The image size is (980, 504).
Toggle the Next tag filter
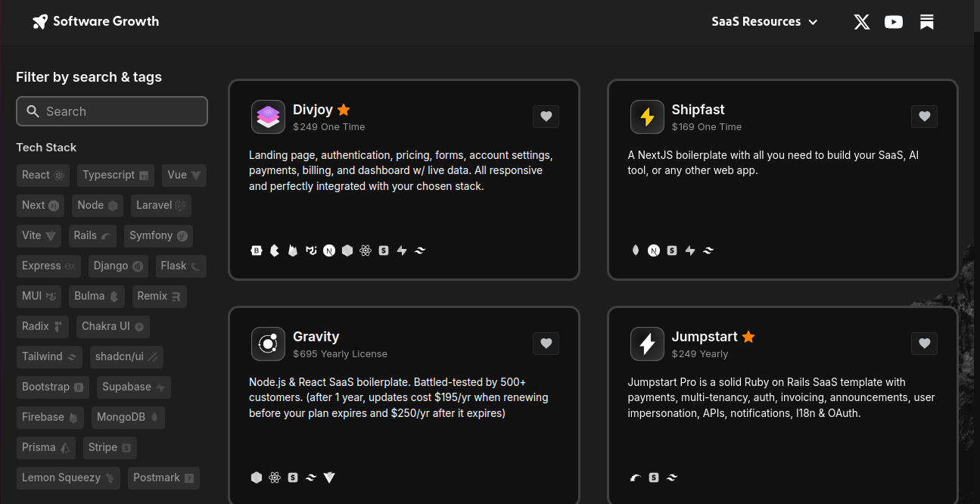pos(41,205)
